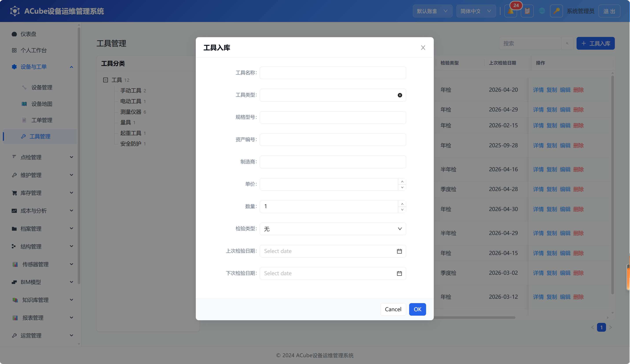
Task: Click the 搜索 search input
Action: [x=530, y=44]
